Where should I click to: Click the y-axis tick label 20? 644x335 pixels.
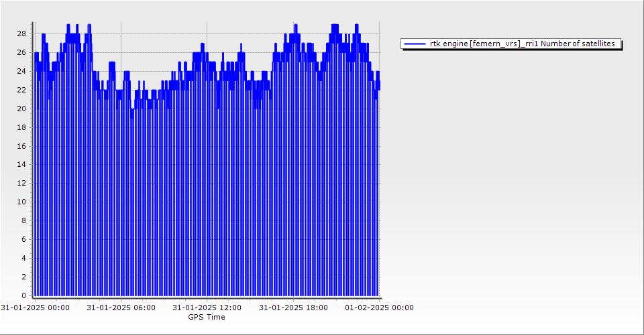tap(21, 109)
